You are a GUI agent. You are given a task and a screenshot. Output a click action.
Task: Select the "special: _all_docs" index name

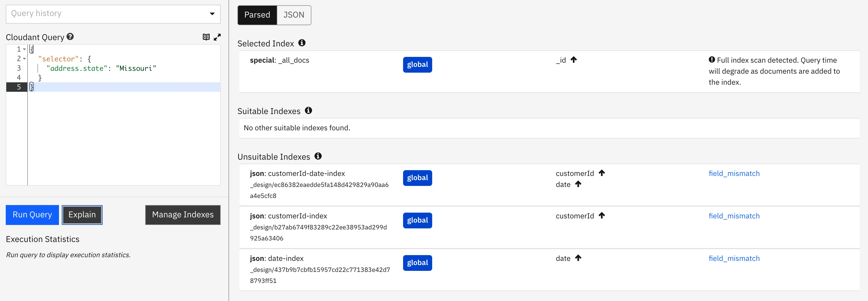pos(279,60)
